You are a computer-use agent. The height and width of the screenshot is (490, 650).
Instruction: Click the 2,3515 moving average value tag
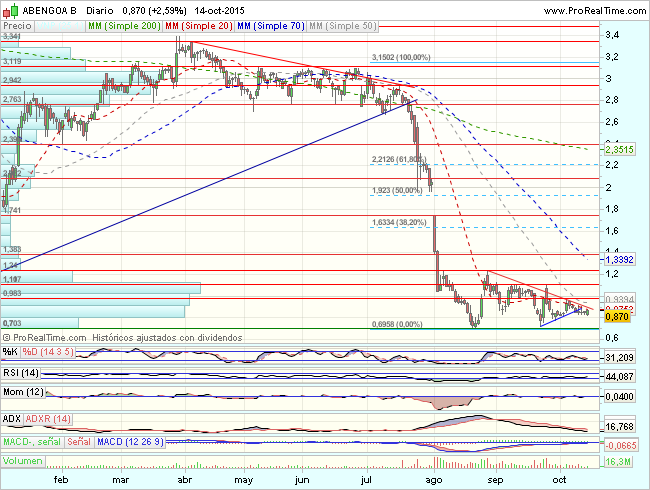(x=620, y=149)
